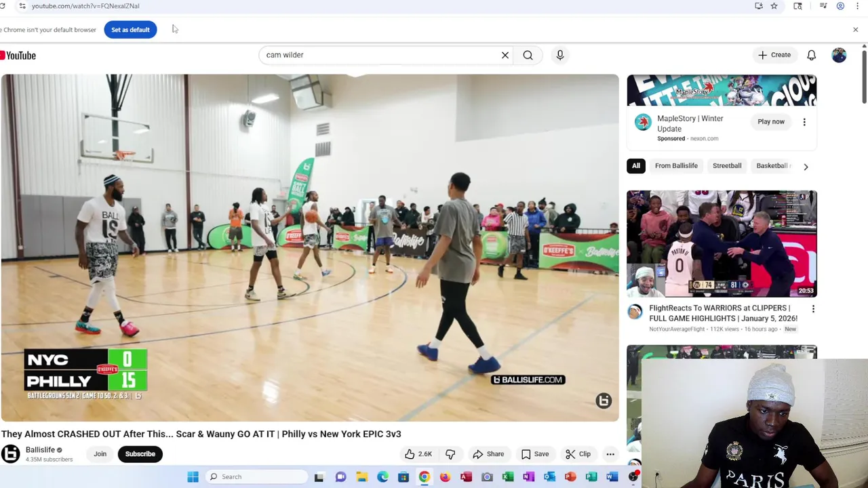Open Outlook from taskbar

click(549, 477)
